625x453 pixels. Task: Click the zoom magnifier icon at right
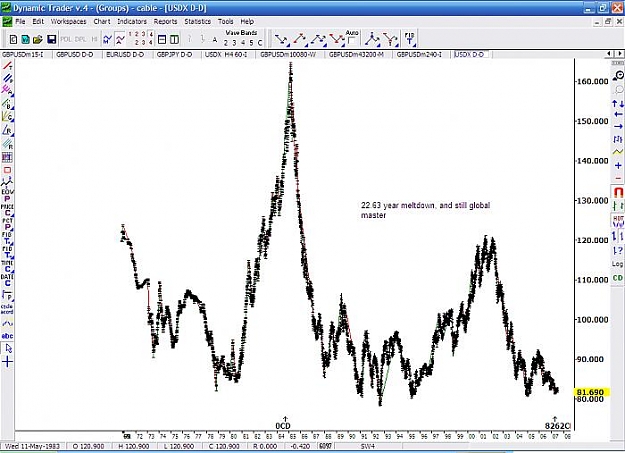[x=618, y=75]
